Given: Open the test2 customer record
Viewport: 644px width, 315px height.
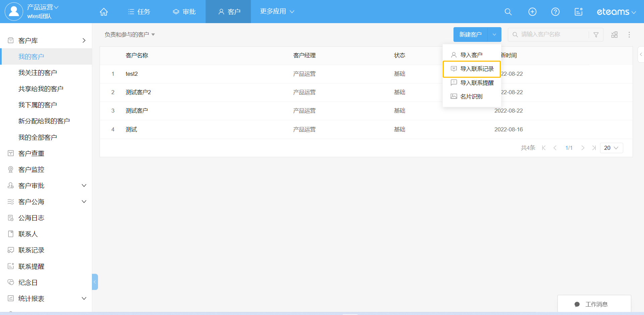Looking at the screenshot, I should click(131, 74).
